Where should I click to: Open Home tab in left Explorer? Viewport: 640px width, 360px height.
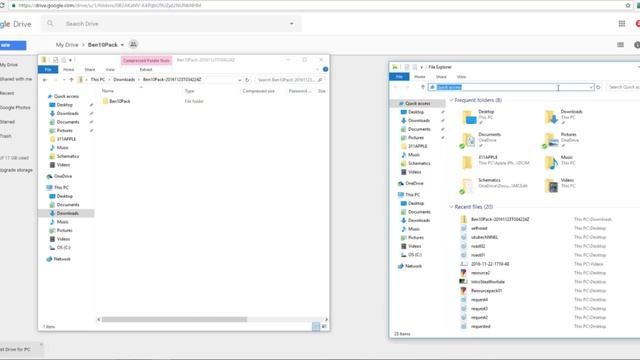coord(69,70)
